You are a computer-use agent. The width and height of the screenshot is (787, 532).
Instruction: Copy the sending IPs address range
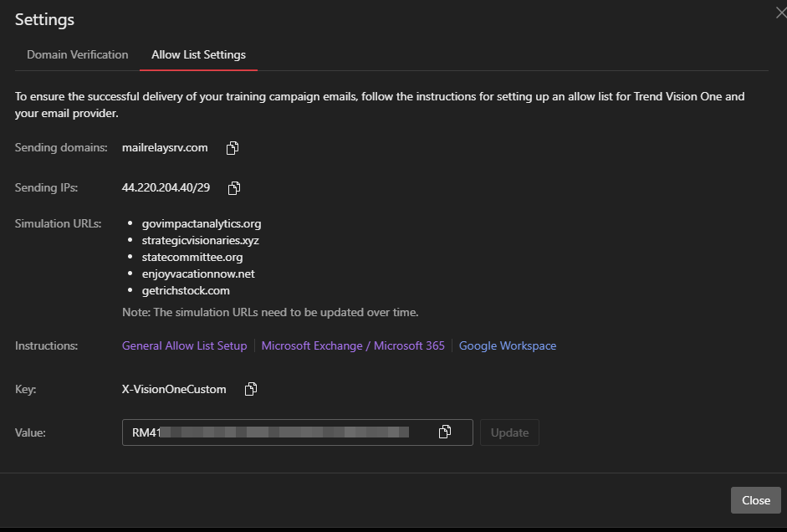click(x=234, y=188)
